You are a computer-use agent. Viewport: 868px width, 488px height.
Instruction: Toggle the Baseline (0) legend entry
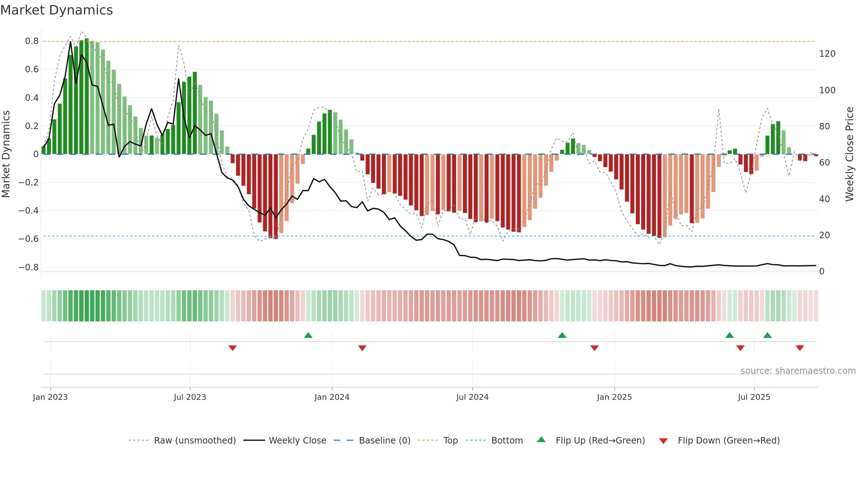coord(372,440)
